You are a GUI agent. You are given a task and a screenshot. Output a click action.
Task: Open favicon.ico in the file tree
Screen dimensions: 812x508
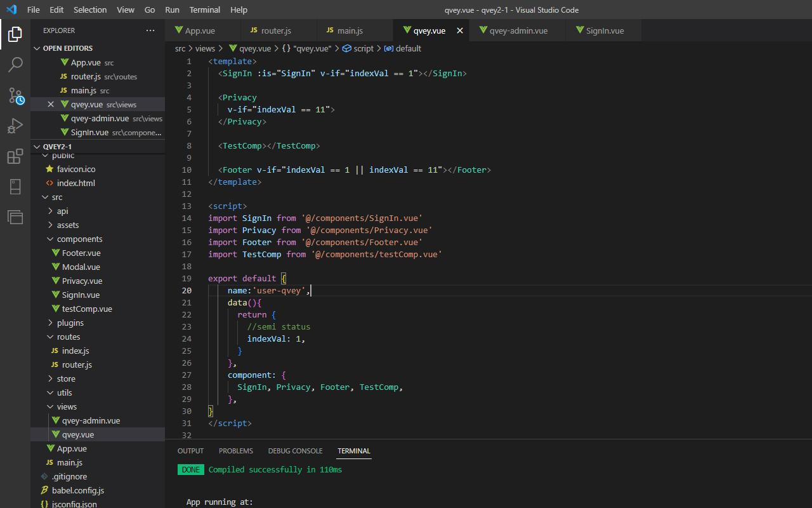click(98, 169)
